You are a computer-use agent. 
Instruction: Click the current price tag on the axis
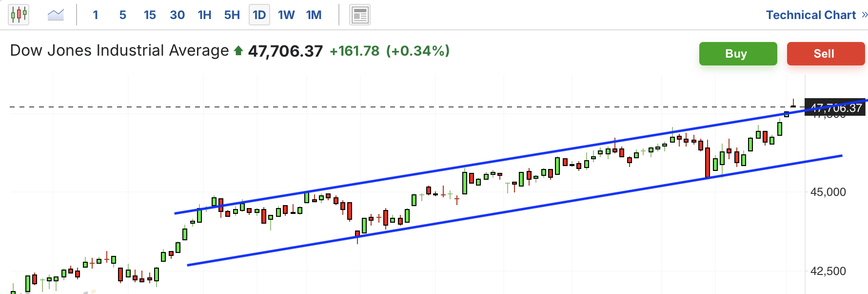pyautogui.click(x=835, y=107)
